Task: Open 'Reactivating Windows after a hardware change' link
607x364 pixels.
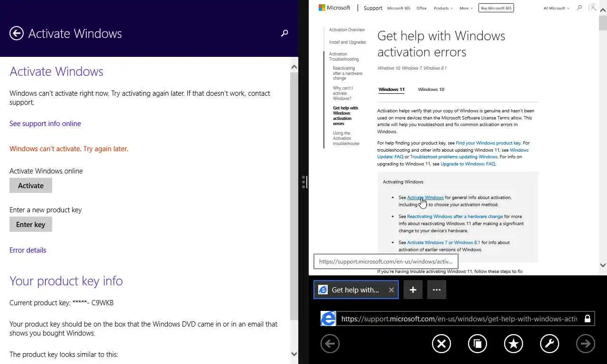Action: coord(455,216)
